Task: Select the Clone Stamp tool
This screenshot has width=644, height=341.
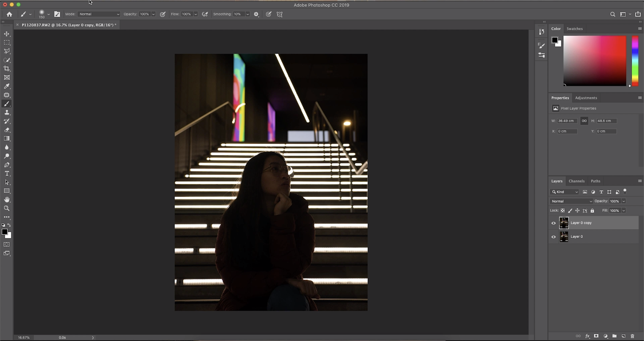Action: [7, 113]
